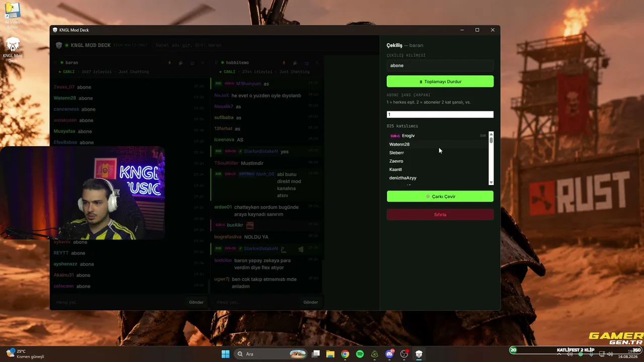
Task: Open the KNGL Mod Deck desktop shortcut
Action: [13, 50]
